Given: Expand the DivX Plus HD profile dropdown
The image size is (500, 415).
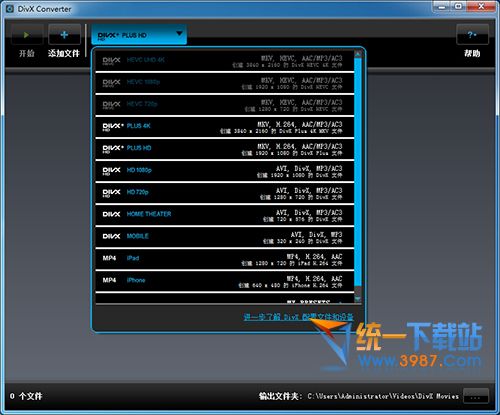Looking at the screenshot, I should pyautogui.click(x=139, y=34).
